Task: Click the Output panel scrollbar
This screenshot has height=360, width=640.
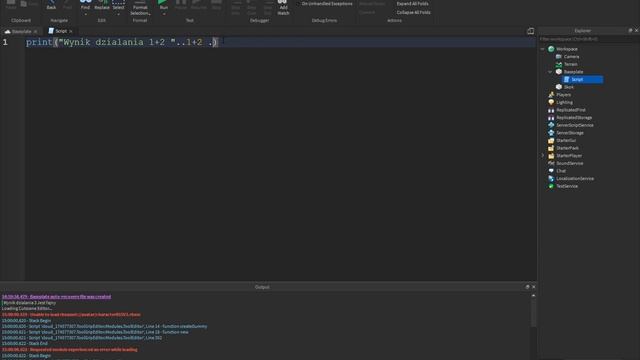Action: pyautogui.click(x=533, y=312)
